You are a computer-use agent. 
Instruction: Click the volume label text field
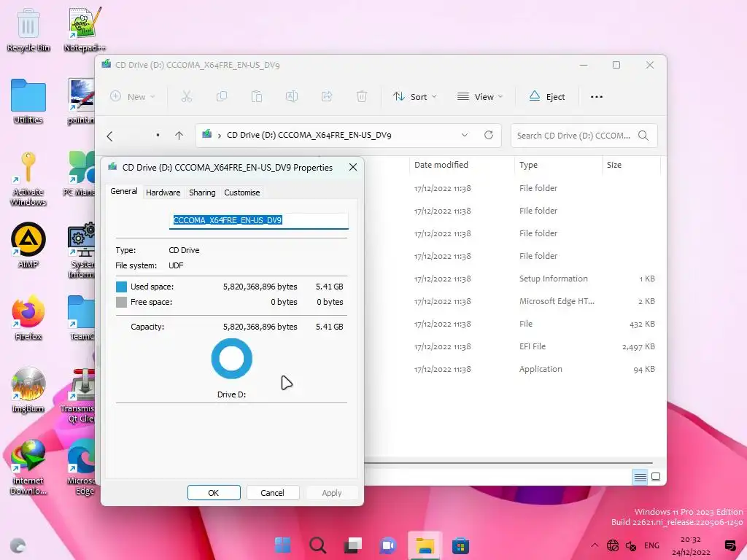pos(259,220)
